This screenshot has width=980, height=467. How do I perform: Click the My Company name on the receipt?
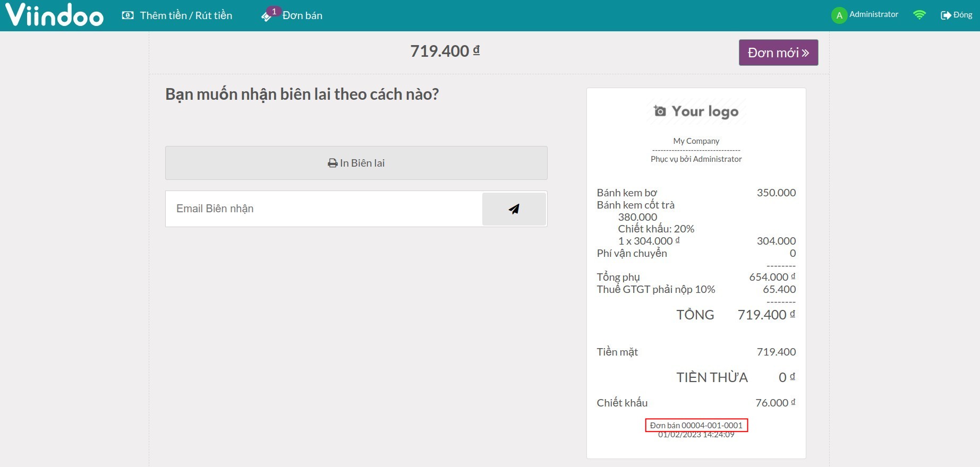point(696,141)
